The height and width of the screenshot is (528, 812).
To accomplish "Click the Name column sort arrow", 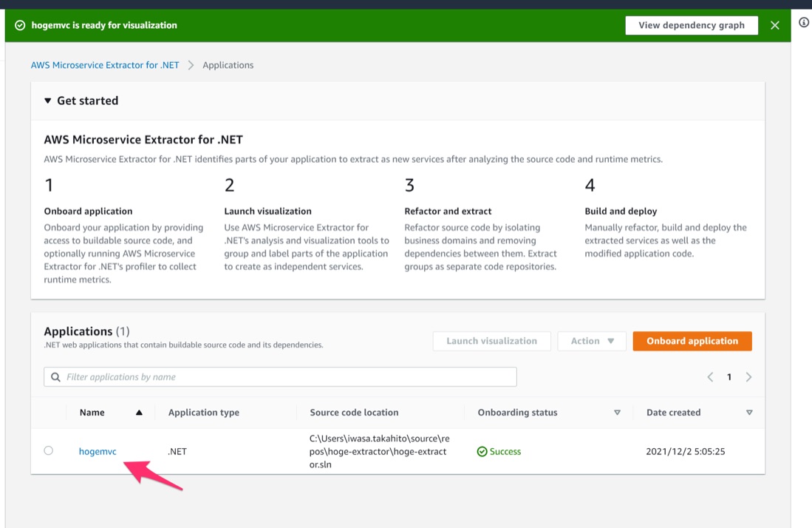I will (139, 413).
